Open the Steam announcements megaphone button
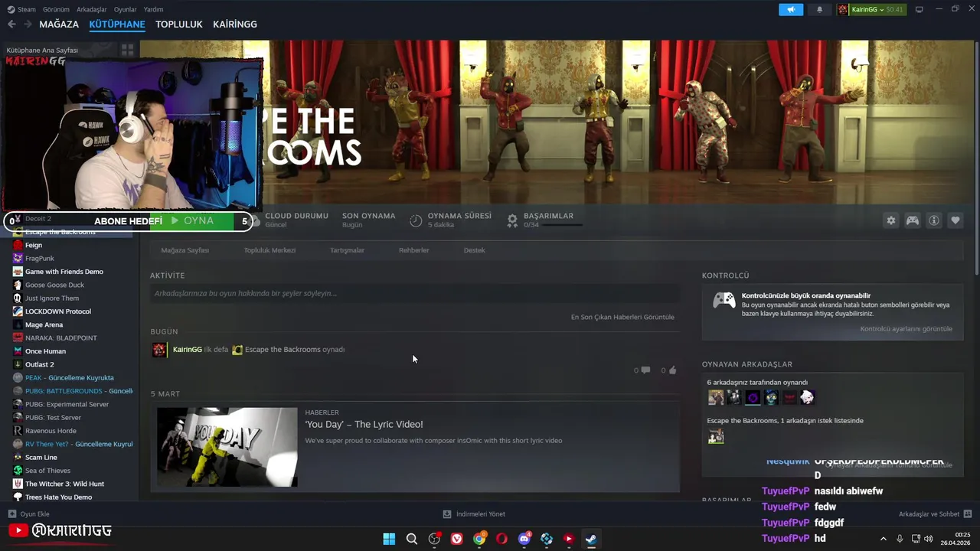 click(x=791, y=9)
